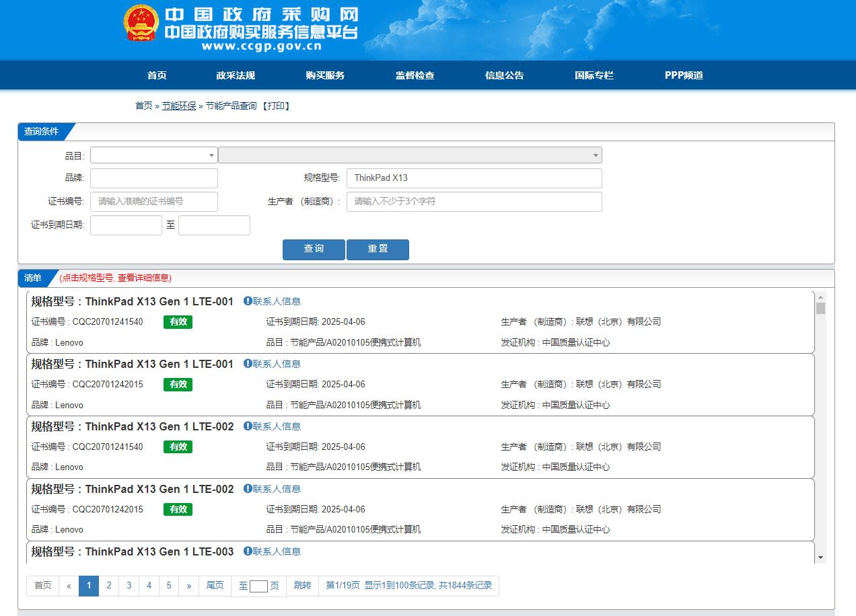Click 有效 badge beside LTE-002 certificate CQC20701241540
Viewport: 856px width, 616px height.
pyautogui.click(x=178, y=447)
